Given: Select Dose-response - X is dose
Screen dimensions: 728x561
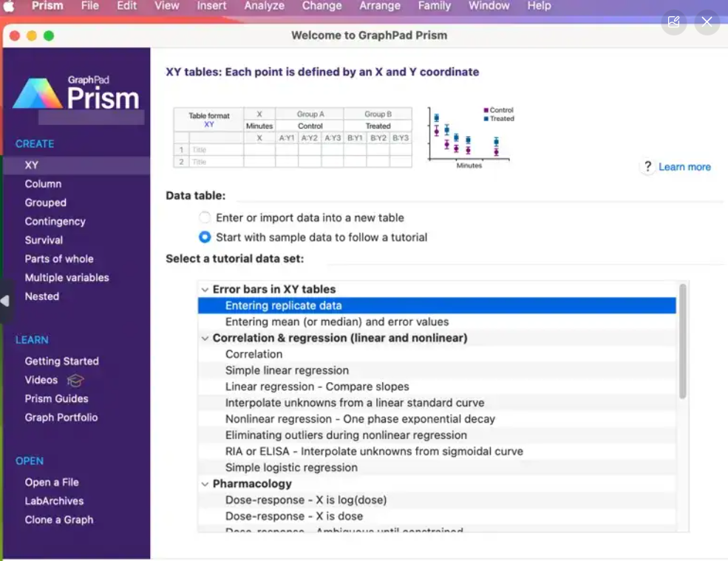Looking at the screenshot, I should pos(437,517).
